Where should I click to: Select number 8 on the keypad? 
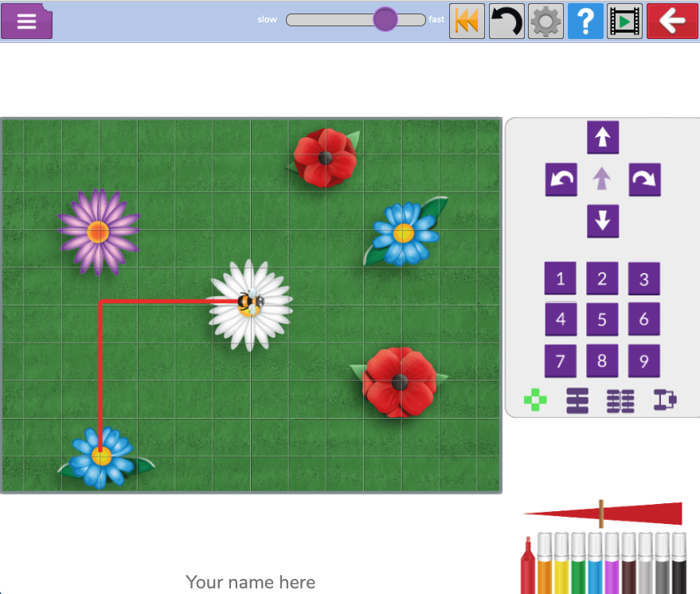pyautogui.click(x=602, y=361)
